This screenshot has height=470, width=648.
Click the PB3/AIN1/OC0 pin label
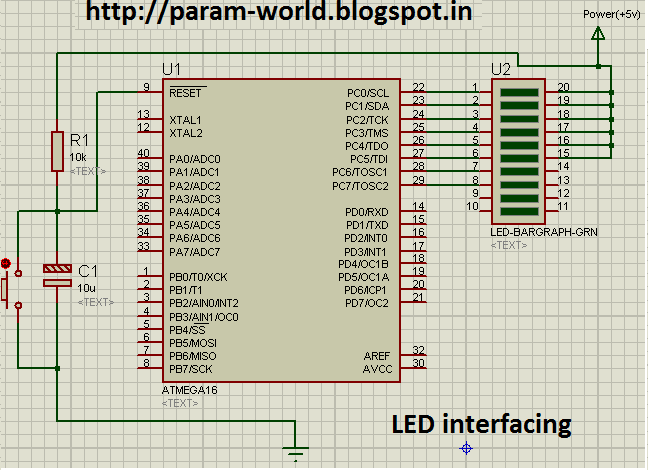(204, 317)
